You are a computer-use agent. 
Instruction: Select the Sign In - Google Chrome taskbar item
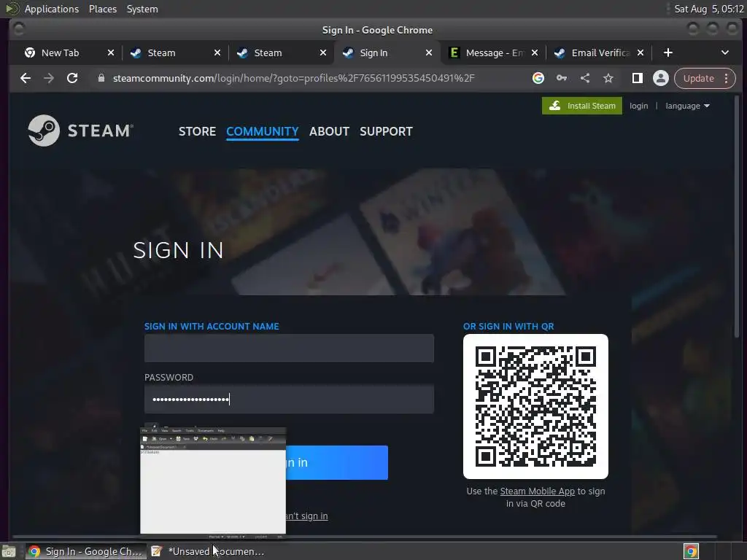click(x=86, y=551)
